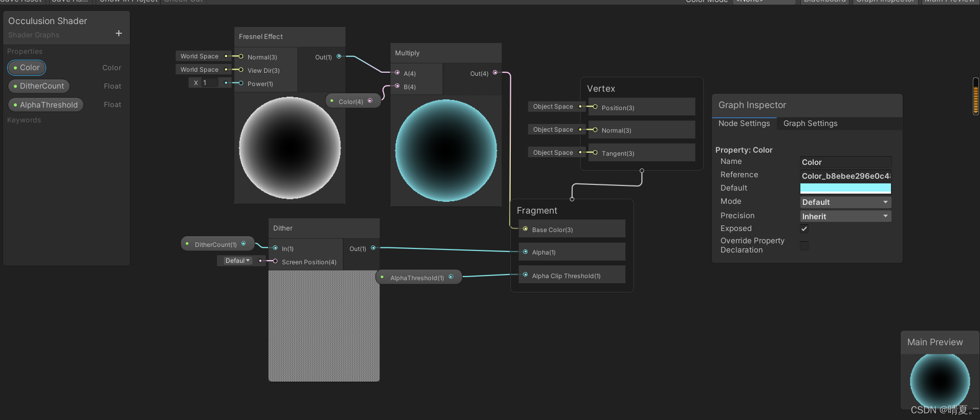Click the Power(1) input port on Fresnel Effect
This screenshot has height=420, width=980.
[241, 83]
